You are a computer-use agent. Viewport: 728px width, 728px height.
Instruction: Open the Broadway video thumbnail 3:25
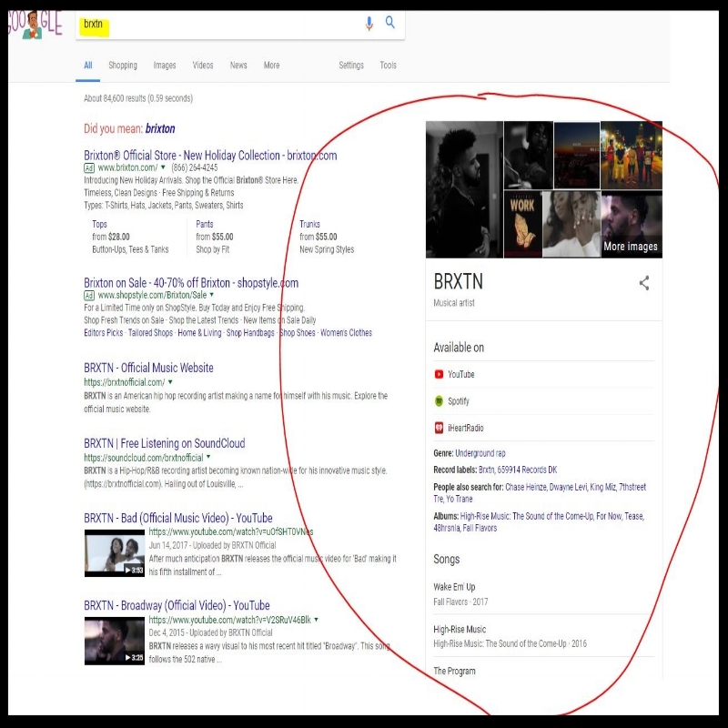click(x=115, y=641)
